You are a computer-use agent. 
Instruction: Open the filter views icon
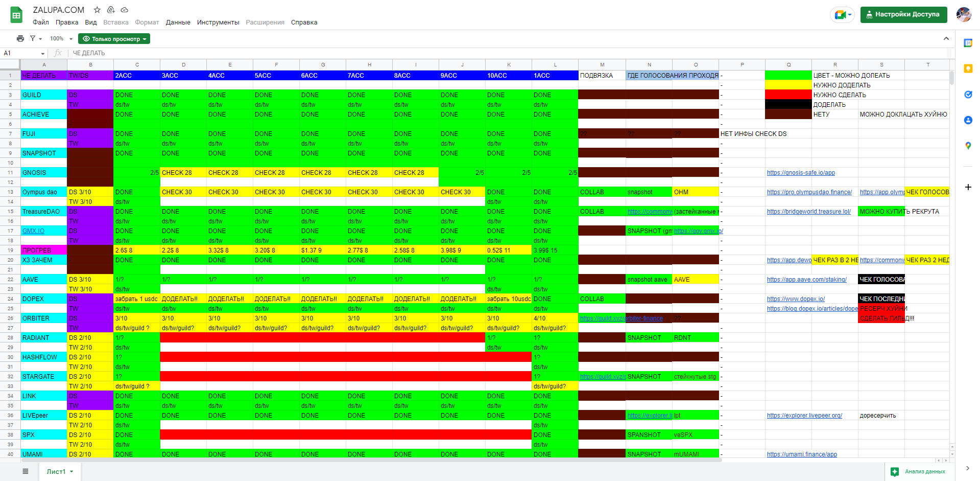click(x=35, y=39)
